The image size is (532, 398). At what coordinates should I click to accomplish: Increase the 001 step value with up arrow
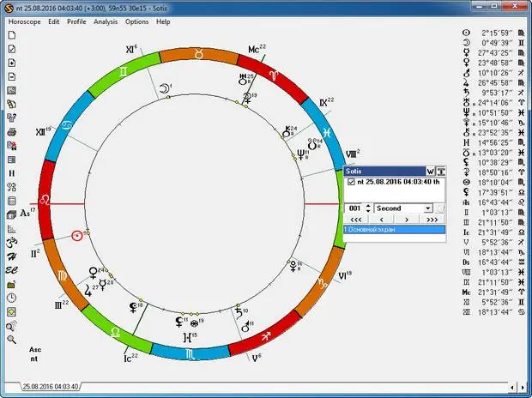pos(368,206)
